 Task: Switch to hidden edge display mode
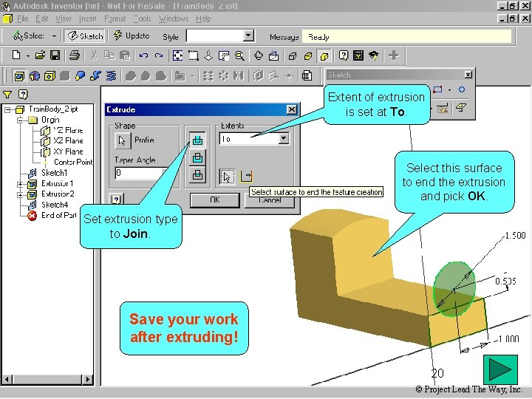click(x=308, y=55)
